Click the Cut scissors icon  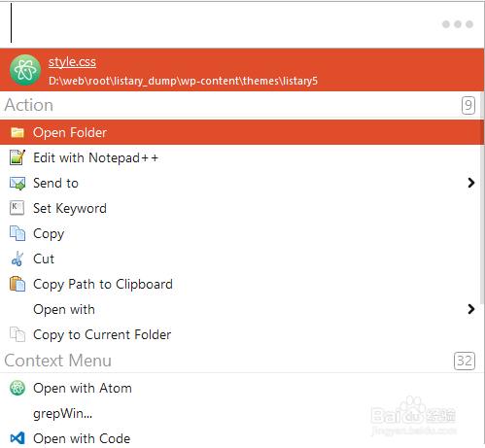[x=17, y=258]
